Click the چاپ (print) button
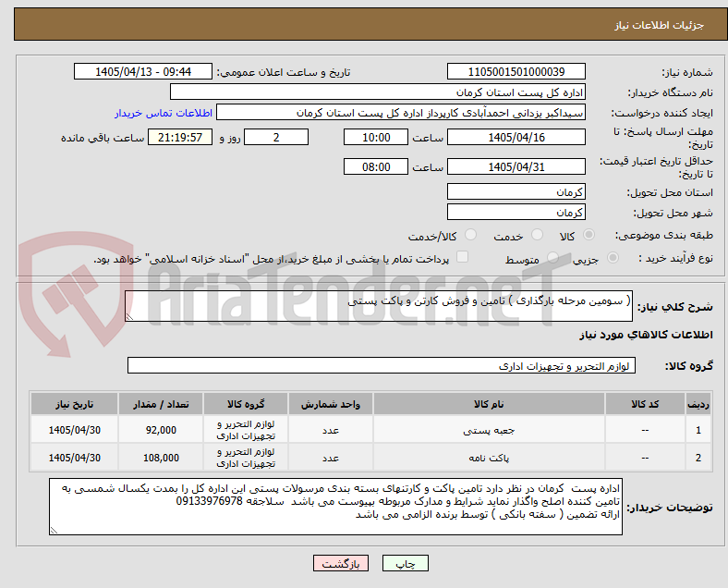The width and height of the screenshot is (728, 588). coord(405,563)
